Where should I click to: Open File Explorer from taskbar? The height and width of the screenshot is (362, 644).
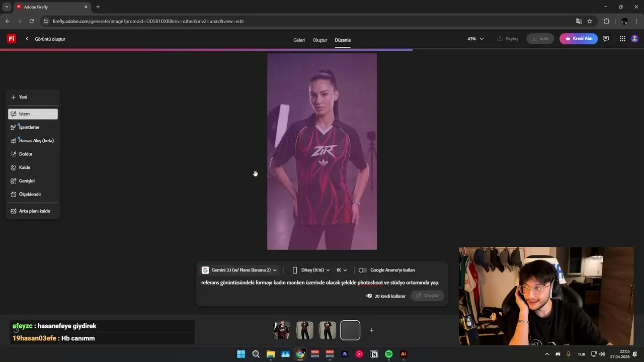271,354
